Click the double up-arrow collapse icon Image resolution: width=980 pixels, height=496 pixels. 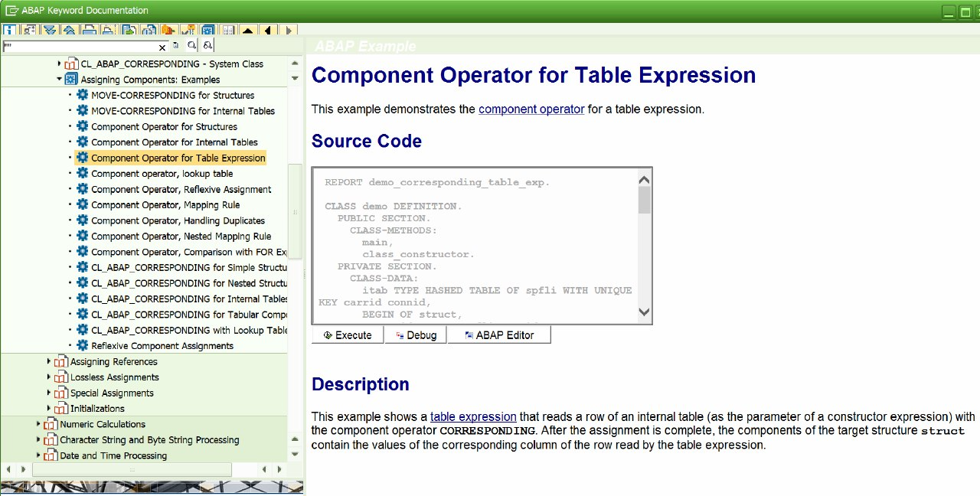click(70, 31)
